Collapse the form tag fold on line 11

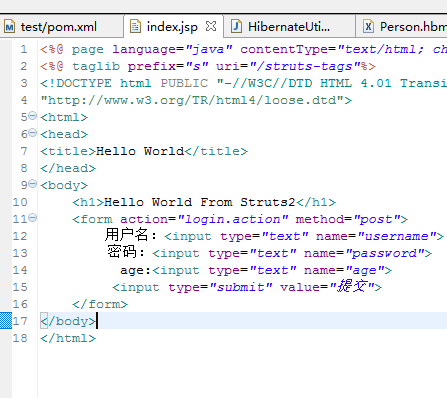pyautogui.click(x=32, y=218)
